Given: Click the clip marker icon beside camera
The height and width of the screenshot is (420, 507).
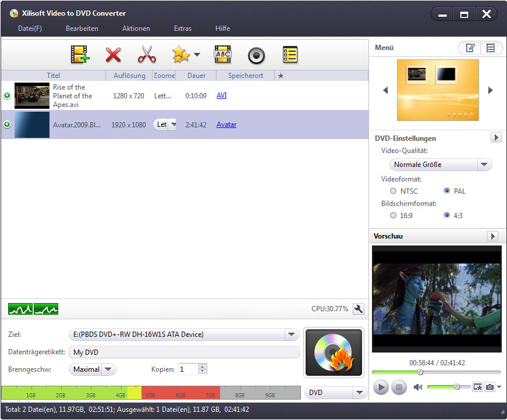Looking at the screenshot, I should click(x=477, y=387).
